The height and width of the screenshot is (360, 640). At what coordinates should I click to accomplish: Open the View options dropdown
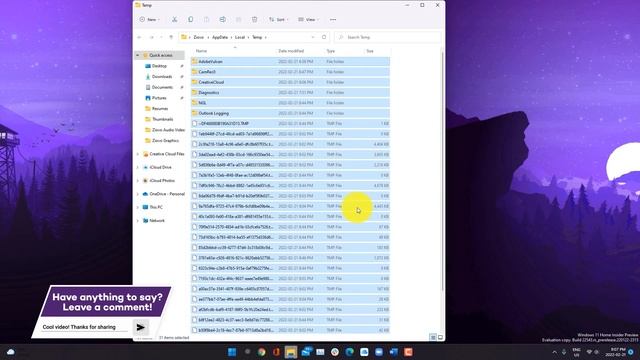click(308, 20)
